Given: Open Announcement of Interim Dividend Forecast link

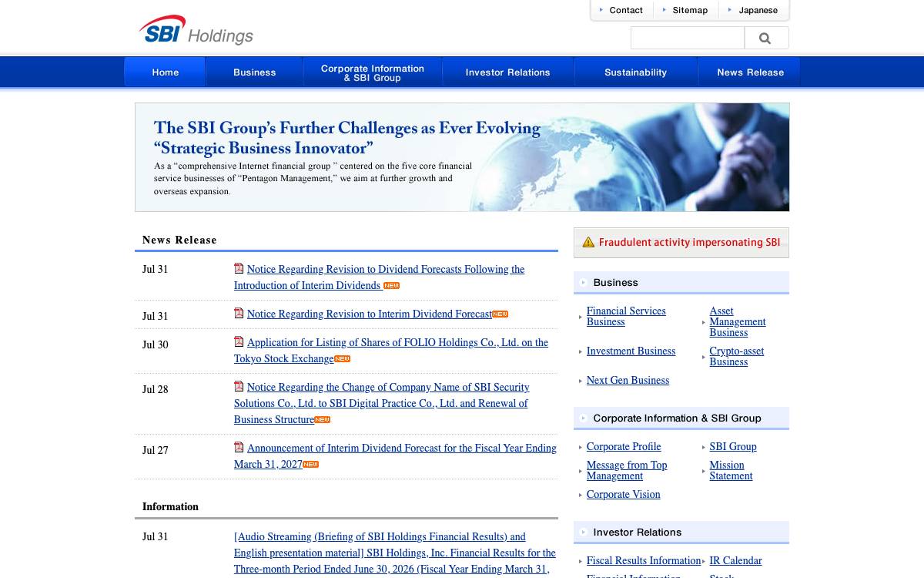Looking at the screenshot, I should [x=395, y=455].
